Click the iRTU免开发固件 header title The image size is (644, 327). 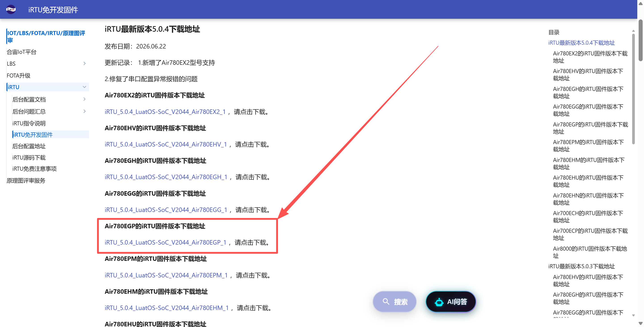point(53,10)
